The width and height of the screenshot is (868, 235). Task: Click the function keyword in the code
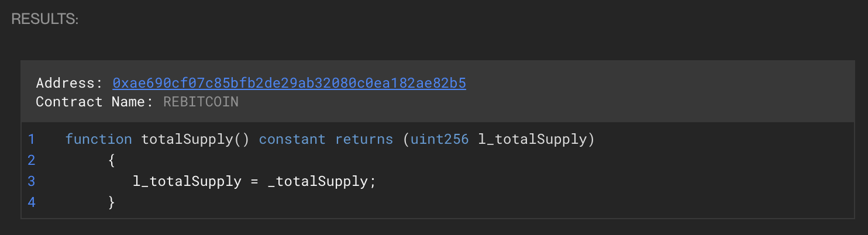[x=98, y=139]
